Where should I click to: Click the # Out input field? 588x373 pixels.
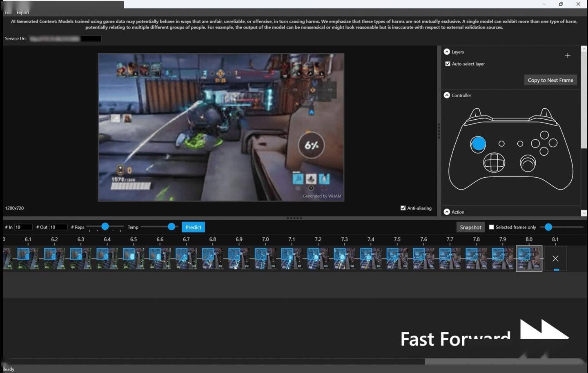click(58, 227)
